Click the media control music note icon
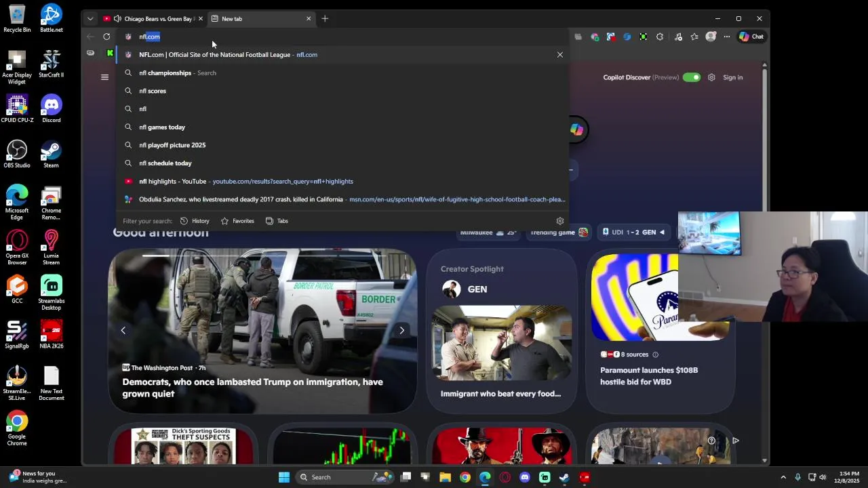868x488 pixels. [678, 37]
